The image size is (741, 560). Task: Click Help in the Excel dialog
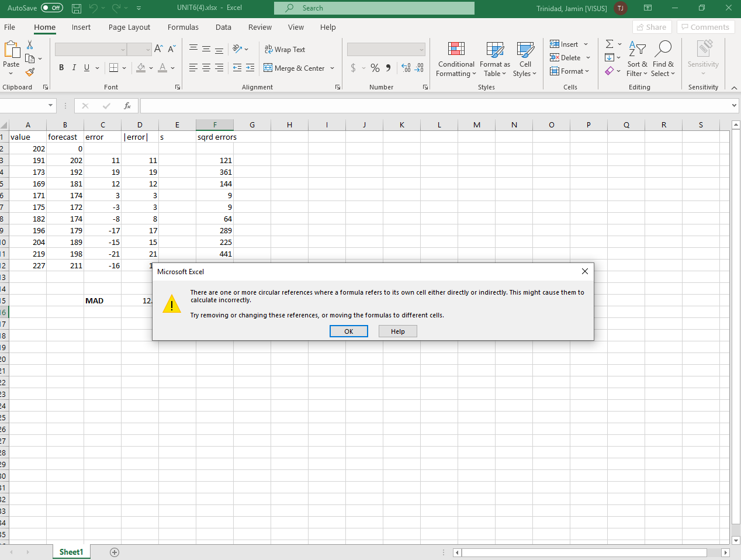398,331
